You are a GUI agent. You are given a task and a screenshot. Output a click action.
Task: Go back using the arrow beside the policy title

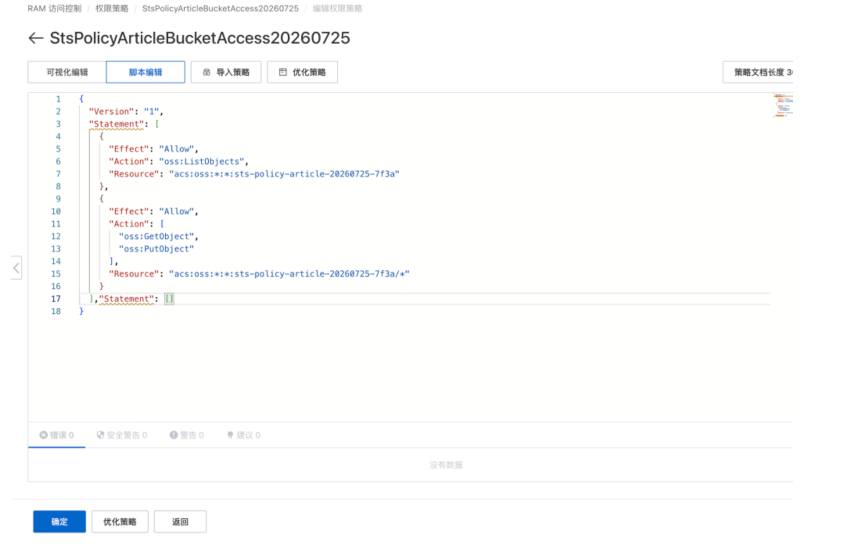(35, 38)
